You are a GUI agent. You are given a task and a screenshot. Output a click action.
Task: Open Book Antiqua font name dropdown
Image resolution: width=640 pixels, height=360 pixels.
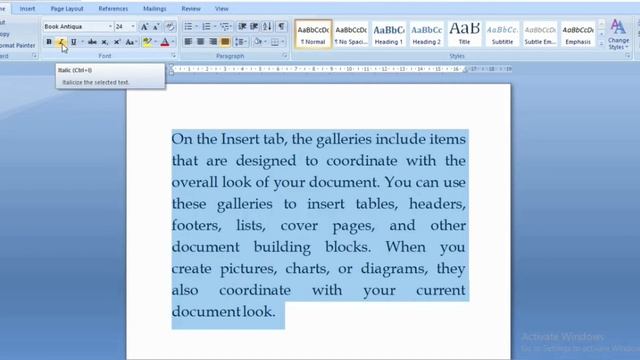click(x=110, y=27)
